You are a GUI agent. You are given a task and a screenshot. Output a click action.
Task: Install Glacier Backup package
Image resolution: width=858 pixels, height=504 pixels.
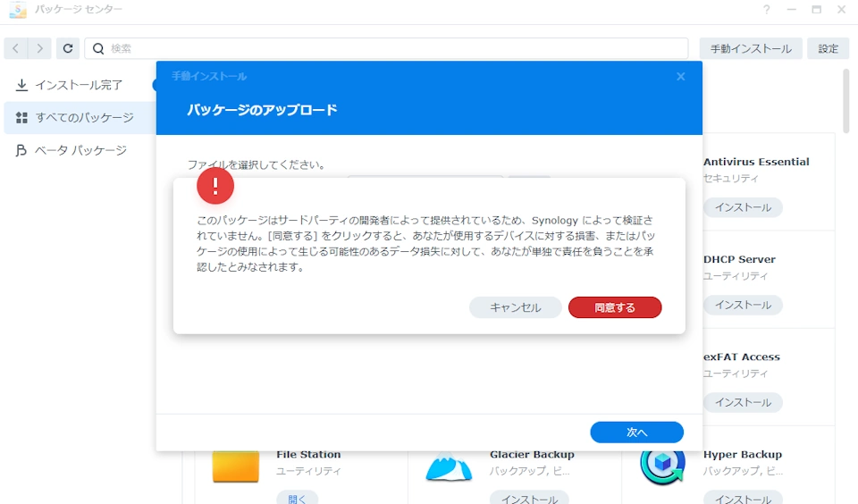(529, 498)
